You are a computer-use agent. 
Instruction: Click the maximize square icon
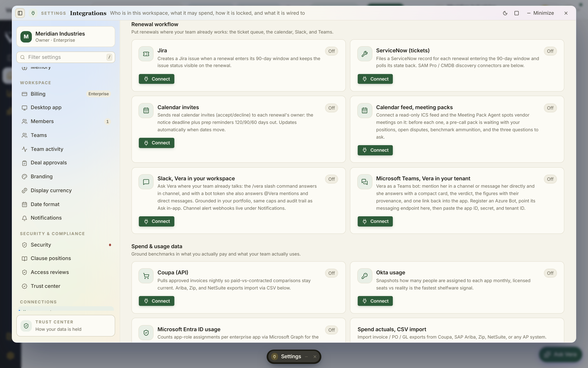pyautogui.click(x=517, y=13)
